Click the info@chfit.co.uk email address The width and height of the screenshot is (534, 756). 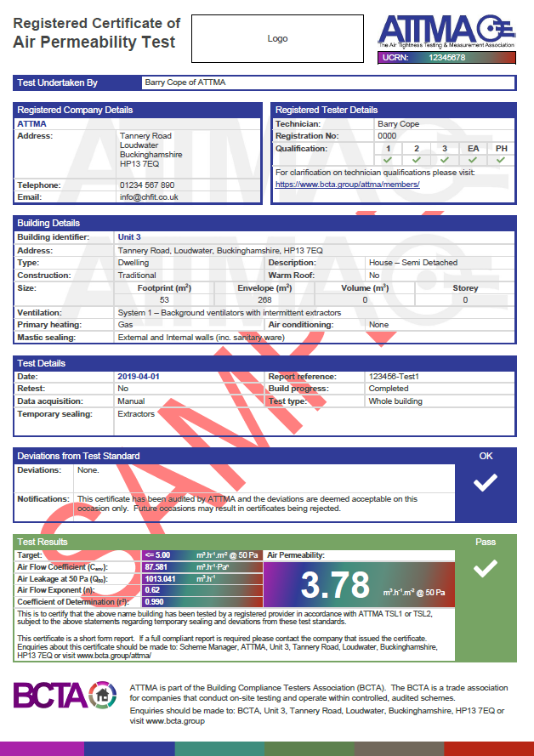[x=149, y=196]
